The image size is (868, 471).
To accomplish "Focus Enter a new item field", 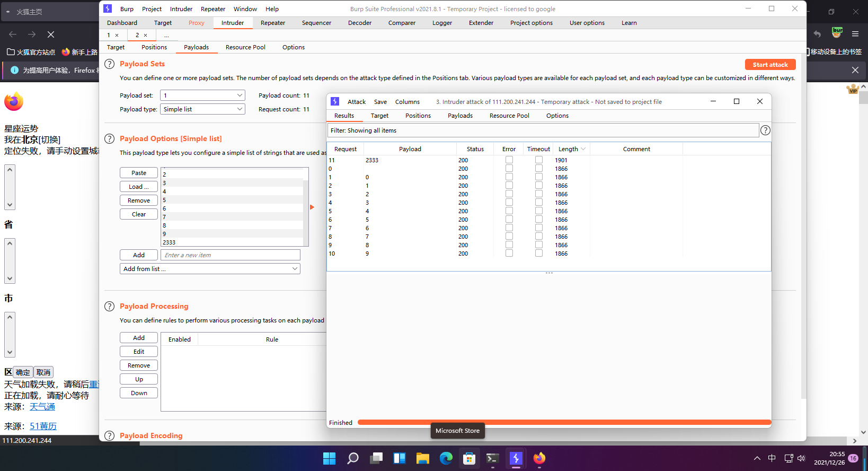I will (x=231, y=255).
